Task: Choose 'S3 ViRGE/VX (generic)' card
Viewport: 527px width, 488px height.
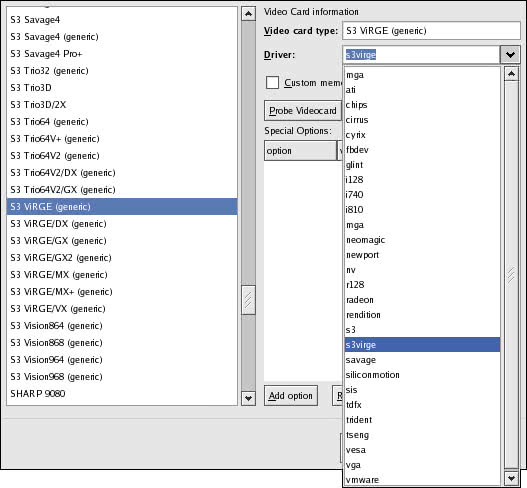Action: pyautogui.click(x=122, y=309)
